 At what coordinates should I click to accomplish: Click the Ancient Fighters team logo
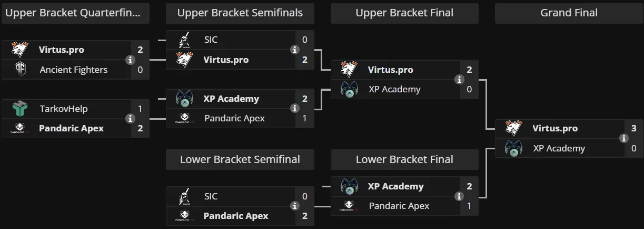click(20, 70)
